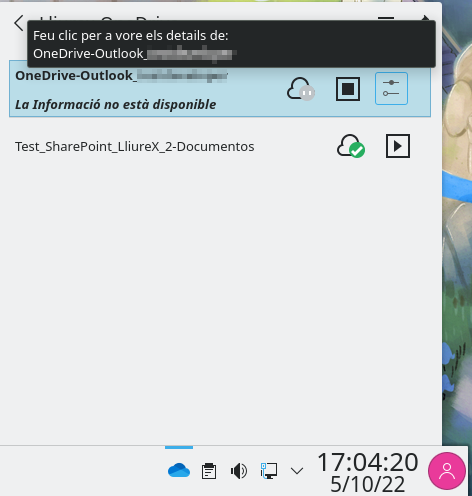The image size is (472, 496).
Task: Open the pink user account button
Action: click(447, 471)
